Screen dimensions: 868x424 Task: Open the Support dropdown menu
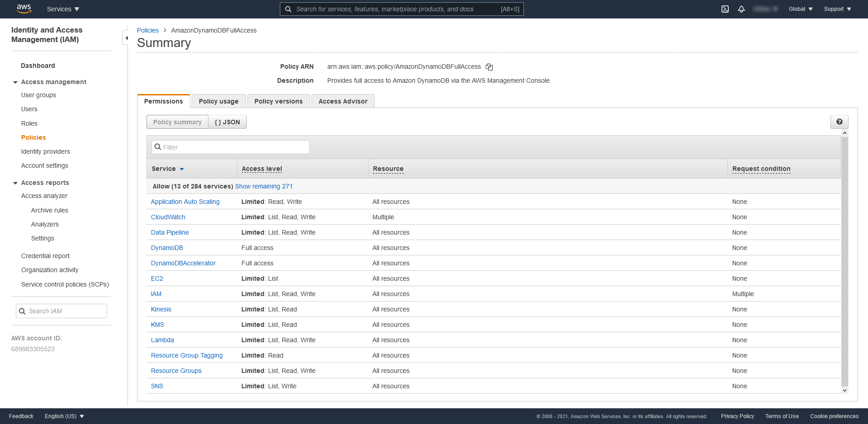[838, 9]
